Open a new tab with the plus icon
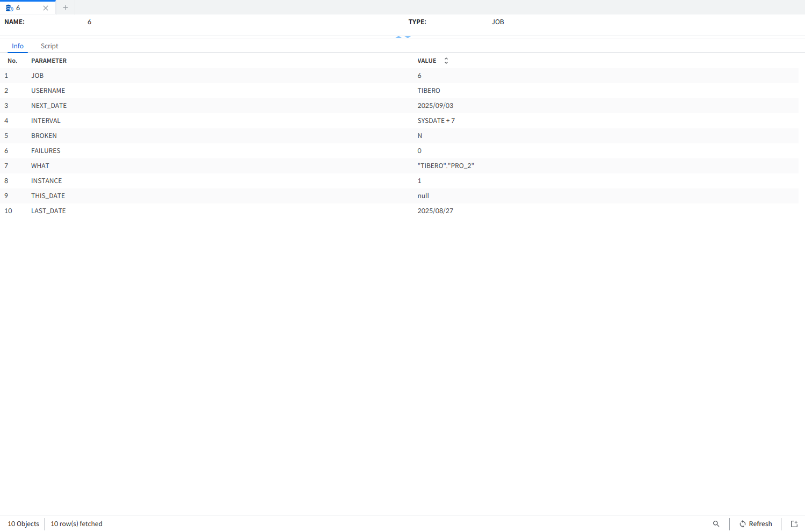 coord(66,8)
